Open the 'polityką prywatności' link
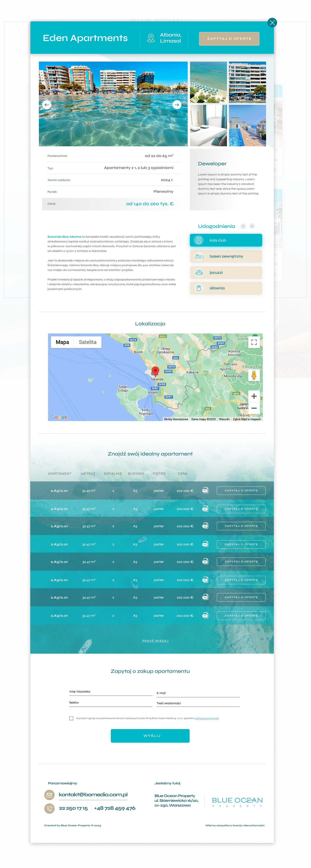Image resolution: width=311 pixels, height=868 pixels. 207,718
